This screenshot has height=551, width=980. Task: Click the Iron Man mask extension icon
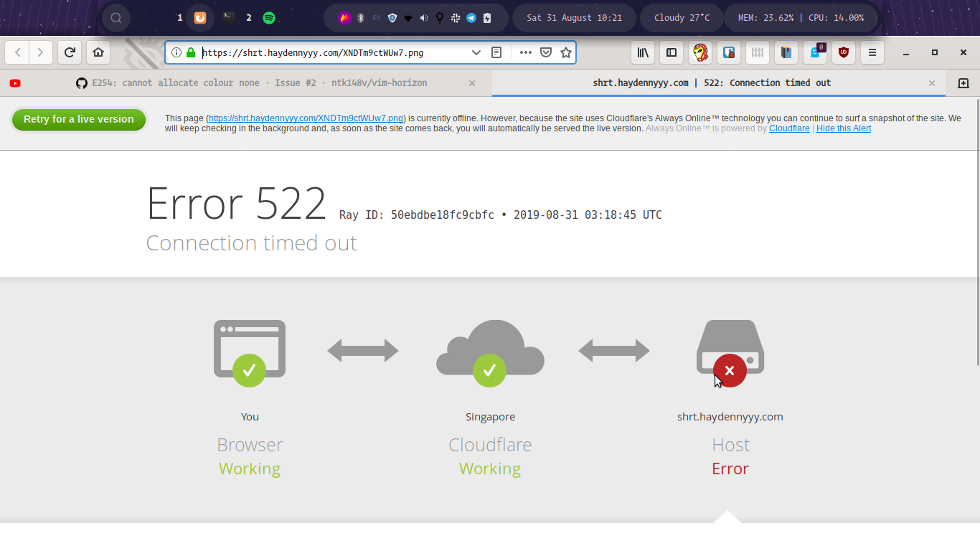(700, 52)
